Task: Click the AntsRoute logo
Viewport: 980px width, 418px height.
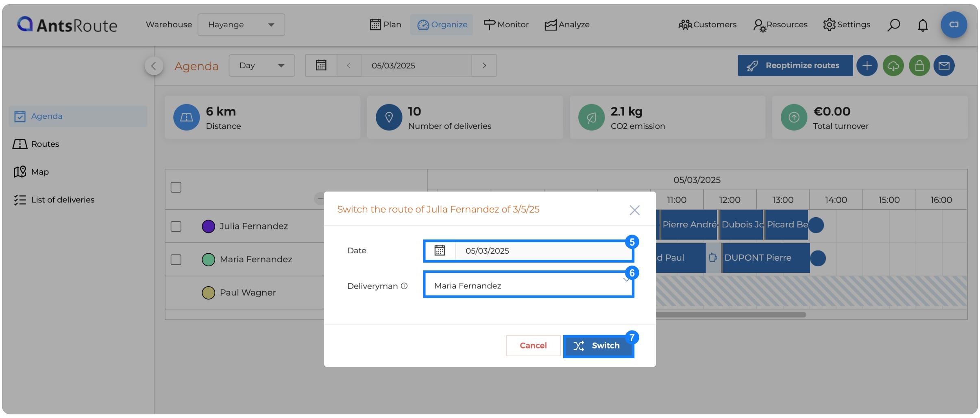Action: click(67, 25)
